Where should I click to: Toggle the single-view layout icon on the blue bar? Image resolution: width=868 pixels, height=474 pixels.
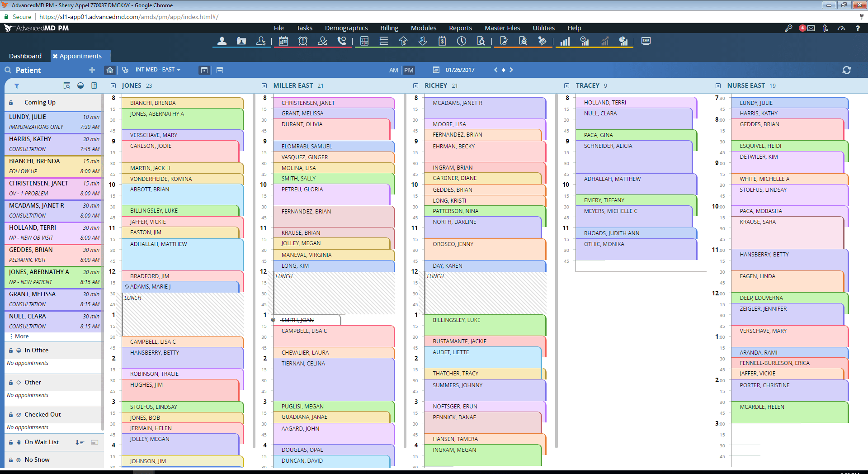(204, 70)
